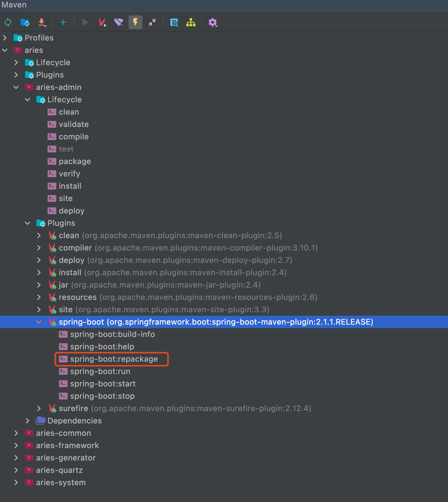Click the Analyze Dependencies icon
This screenshot has height=502, width=448.
tap(174, 22)
